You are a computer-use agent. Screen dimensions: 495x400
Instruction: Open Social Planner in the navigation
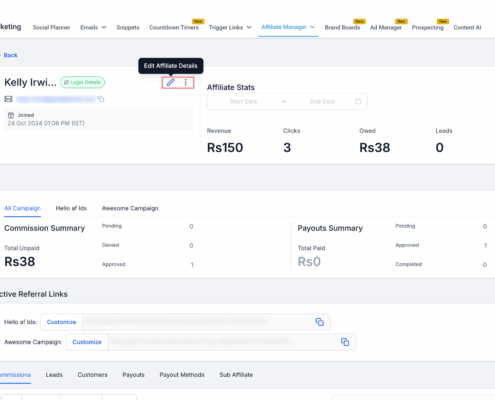51,27
